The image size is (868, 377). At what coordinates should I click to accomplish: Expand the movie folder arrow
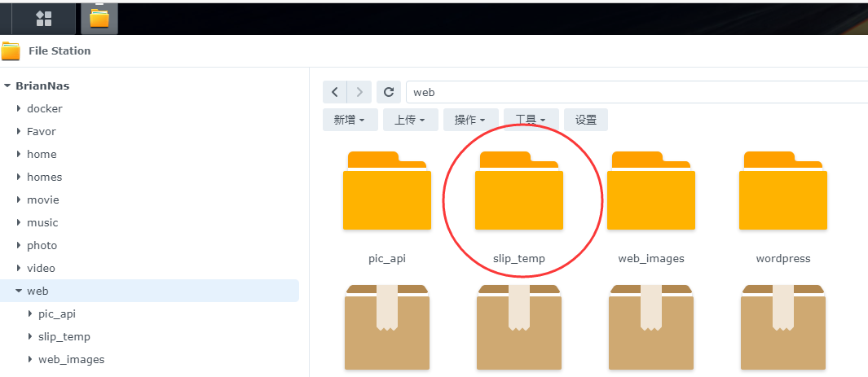(19, 199)
